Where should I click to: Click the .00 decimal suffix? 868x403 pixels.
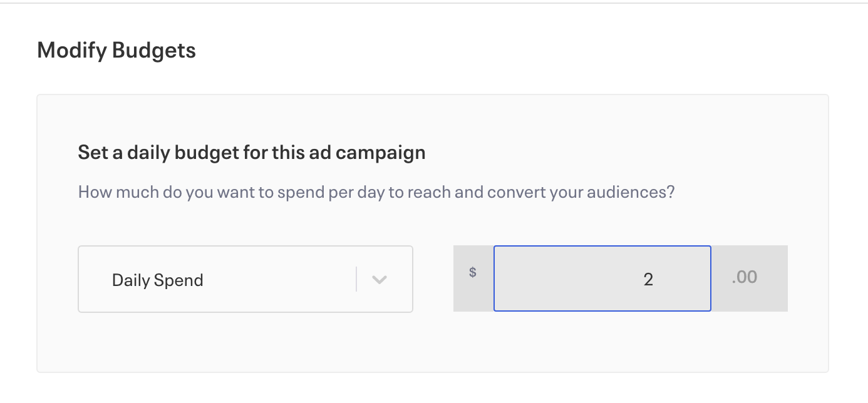click(x=744, y=277)
